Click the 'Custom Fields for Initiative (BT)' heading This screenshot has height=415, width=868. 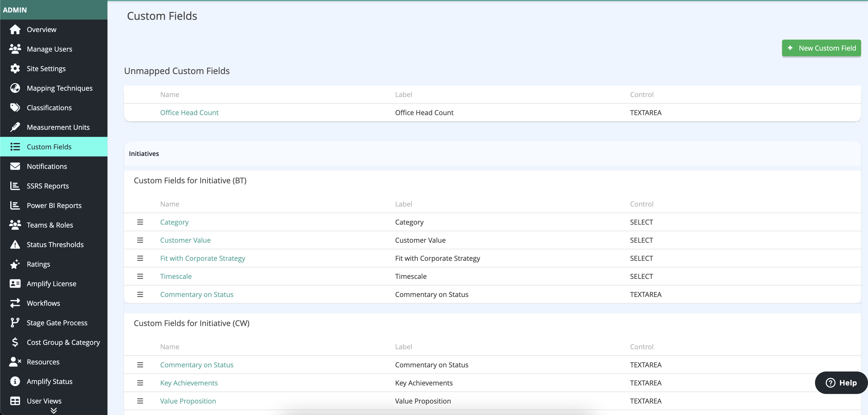[190, 181]
